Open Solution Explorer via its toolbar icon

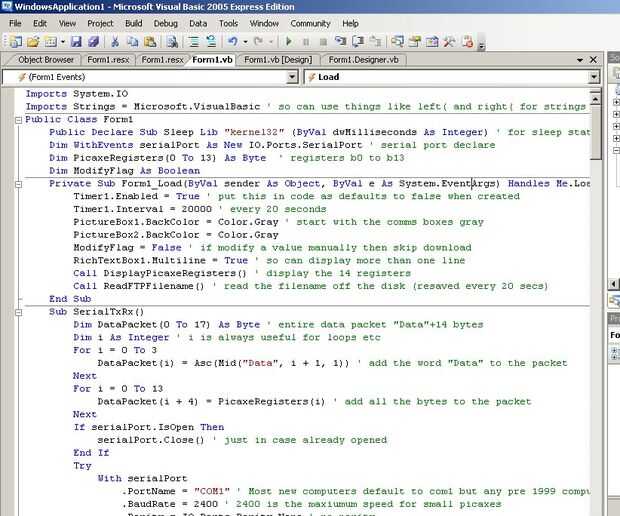tap(397, 41)
